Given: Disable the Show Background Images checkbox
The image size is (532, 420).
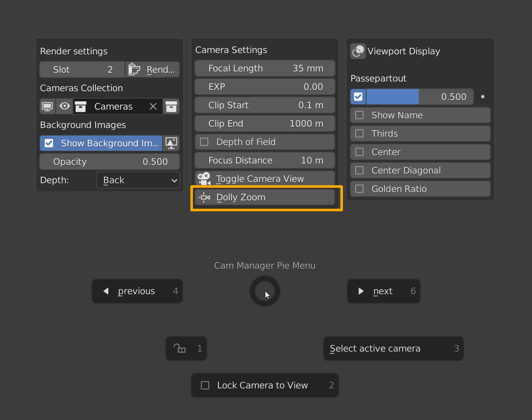Looking at the screenshot, I should pos(49,143).
